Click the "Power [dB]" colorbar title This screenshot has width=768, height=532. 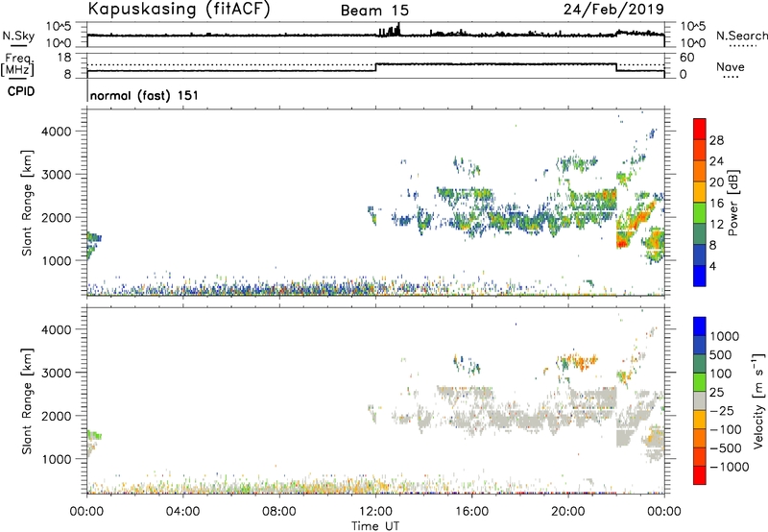point(732,203)
